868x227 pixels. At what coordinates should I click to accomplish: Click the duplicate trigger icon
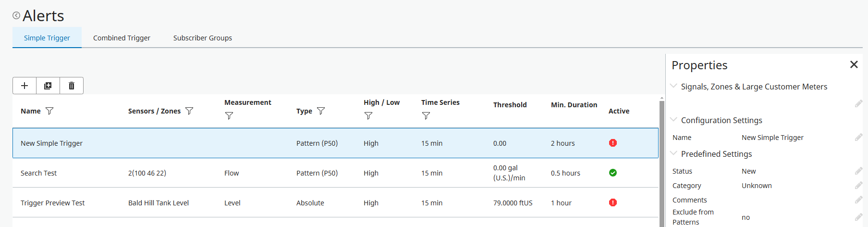tap(48, 86)
